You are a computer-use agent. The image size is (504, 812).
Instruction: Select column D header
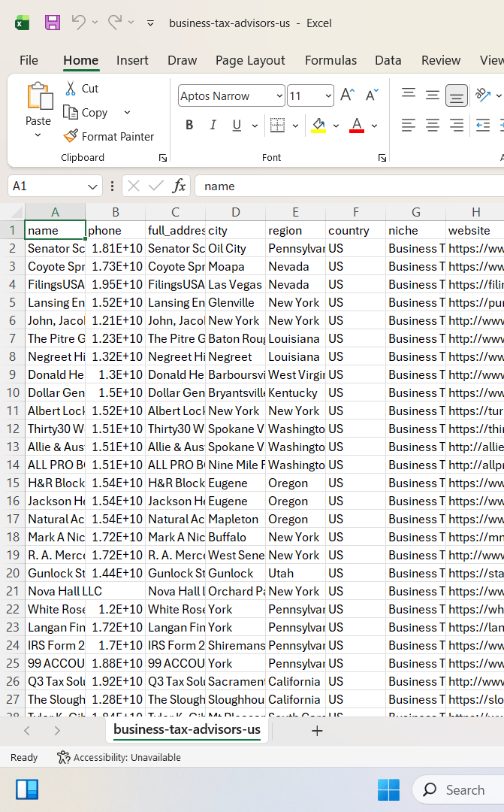point(235,212)
